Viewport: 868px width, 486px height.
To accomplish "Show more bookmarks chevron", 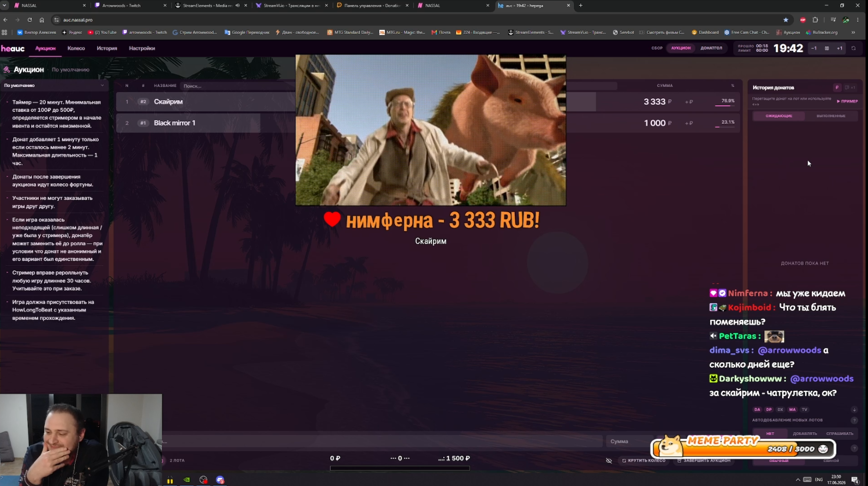I will point(853,32).
